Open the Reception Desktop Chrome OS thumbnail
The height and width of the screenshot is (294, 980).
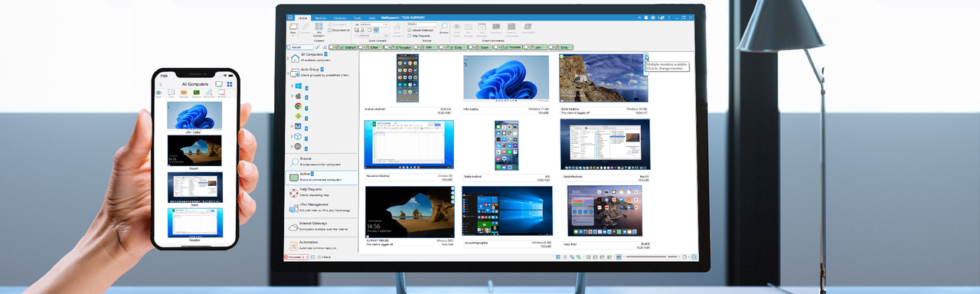coord(409,144)
